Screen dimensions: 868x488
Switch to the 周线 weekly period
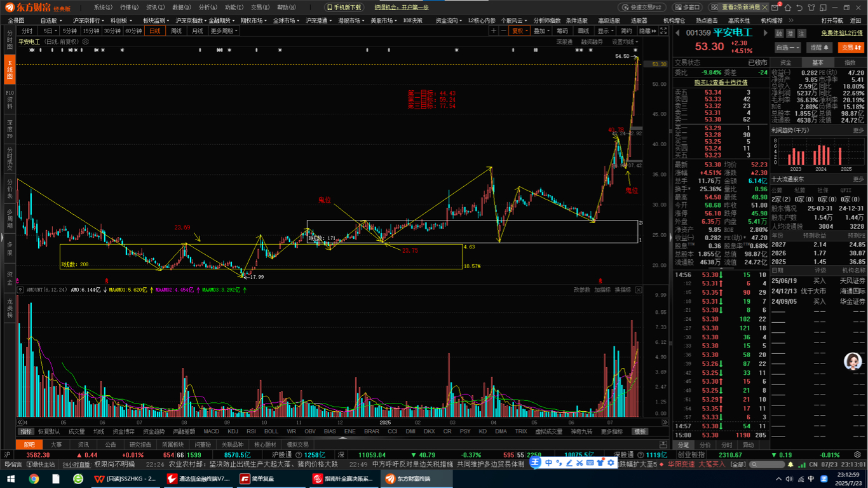[176, 30]
